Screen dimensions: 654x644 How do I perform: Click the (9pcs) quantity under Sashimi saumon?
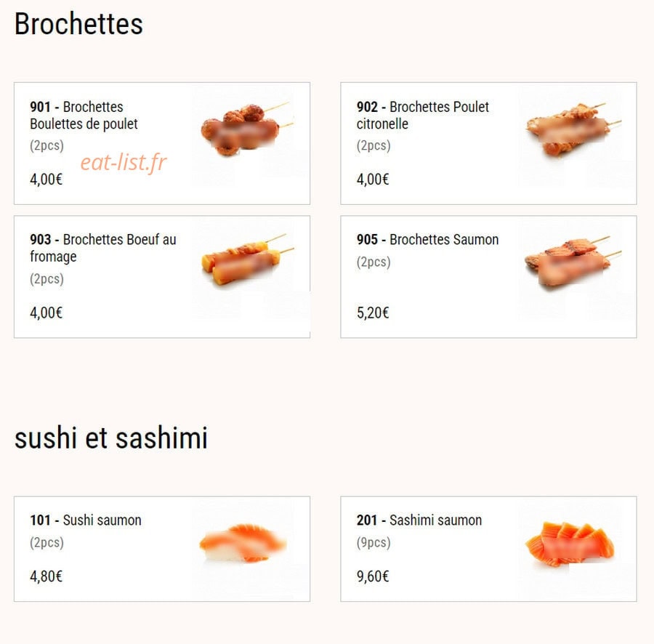[374, 543]
